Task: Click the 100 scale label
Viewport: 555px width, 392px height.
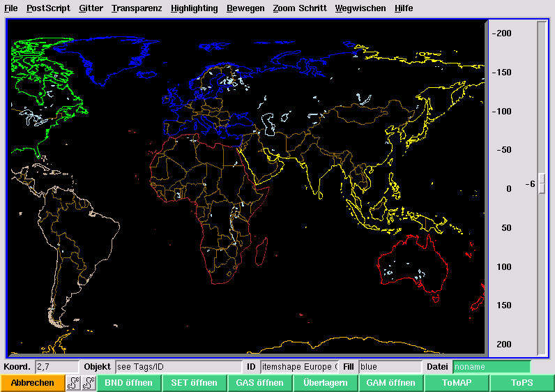Action: coord(504,266)
